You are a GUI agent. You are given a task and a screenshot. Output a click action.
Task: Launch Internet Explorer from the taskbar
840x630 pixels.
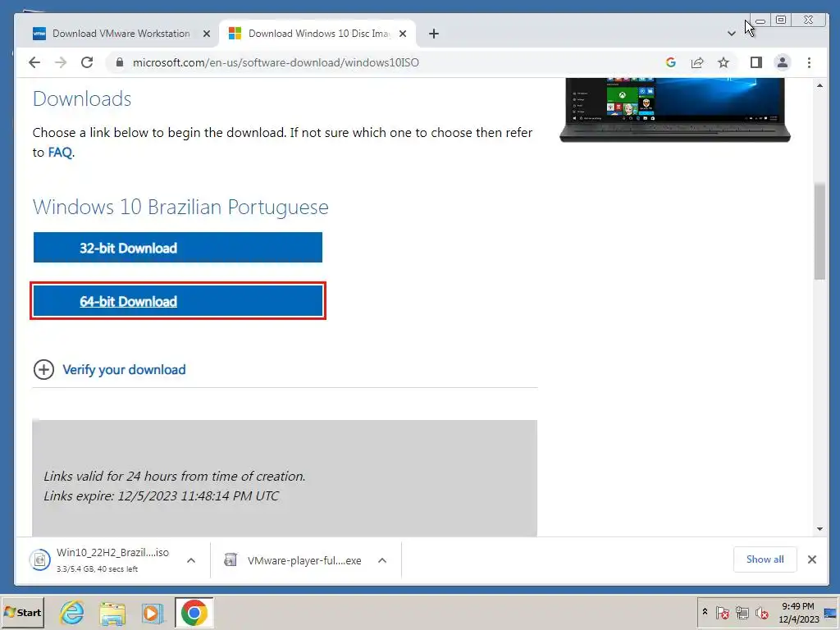coord(72,612)
